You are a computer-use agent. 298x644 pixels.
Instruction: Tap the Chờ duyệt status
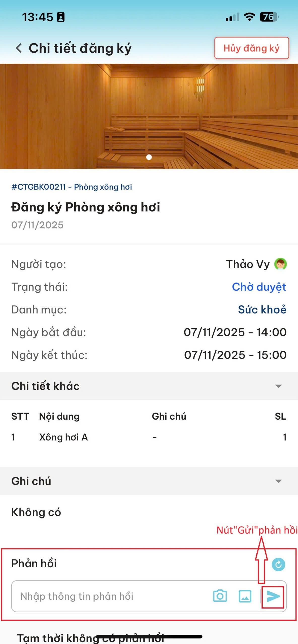[x=259, y=287]
